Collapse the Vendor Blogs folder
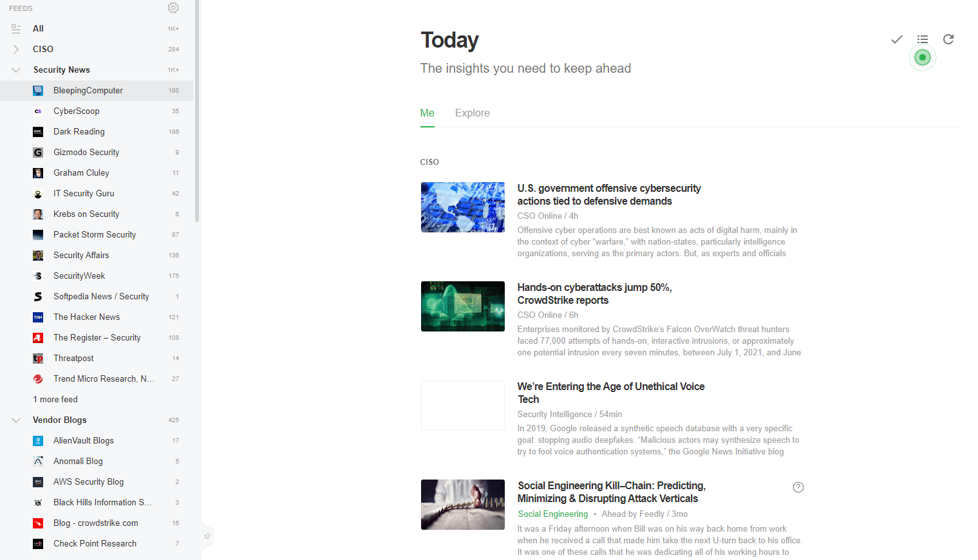This screenshot has width=978, height=560. point(16,420)
